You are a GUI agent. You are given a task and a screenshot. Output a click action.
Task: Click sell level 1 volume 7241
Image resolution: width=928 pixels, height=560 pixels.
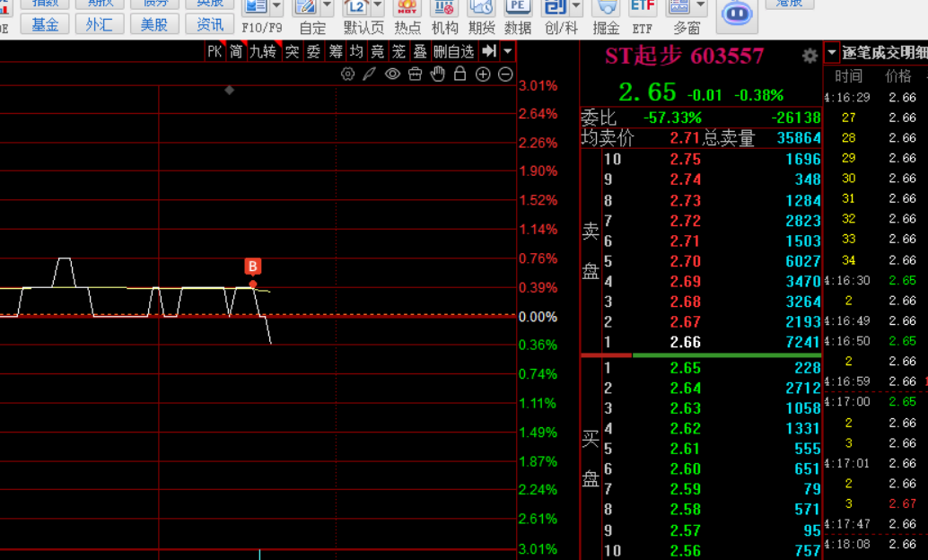pyautogui.click(x=802, y=342)
